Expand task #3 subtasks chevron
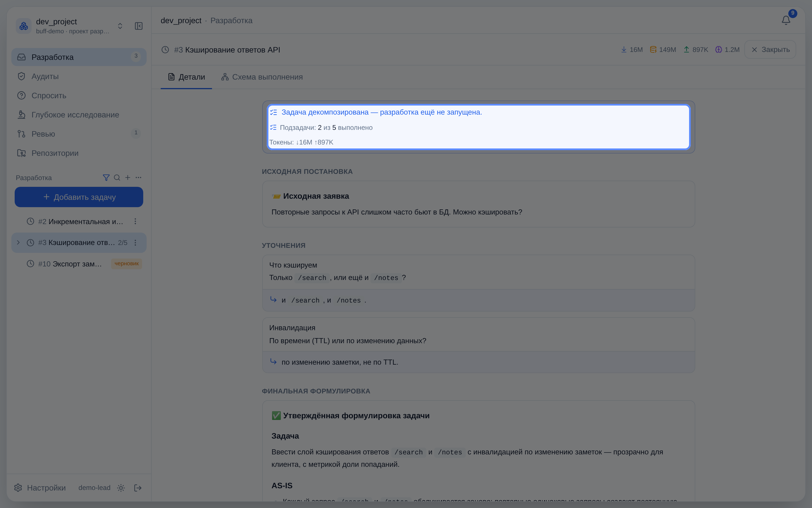Image resolution: width=812 pixels, height=508 pixels. [18, 243]
